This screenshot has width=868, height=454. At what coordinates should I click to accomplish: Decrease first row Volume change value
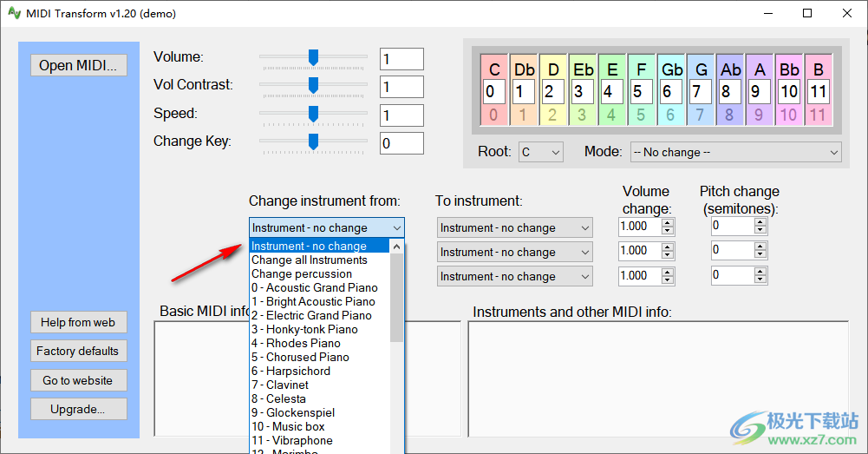668,231
